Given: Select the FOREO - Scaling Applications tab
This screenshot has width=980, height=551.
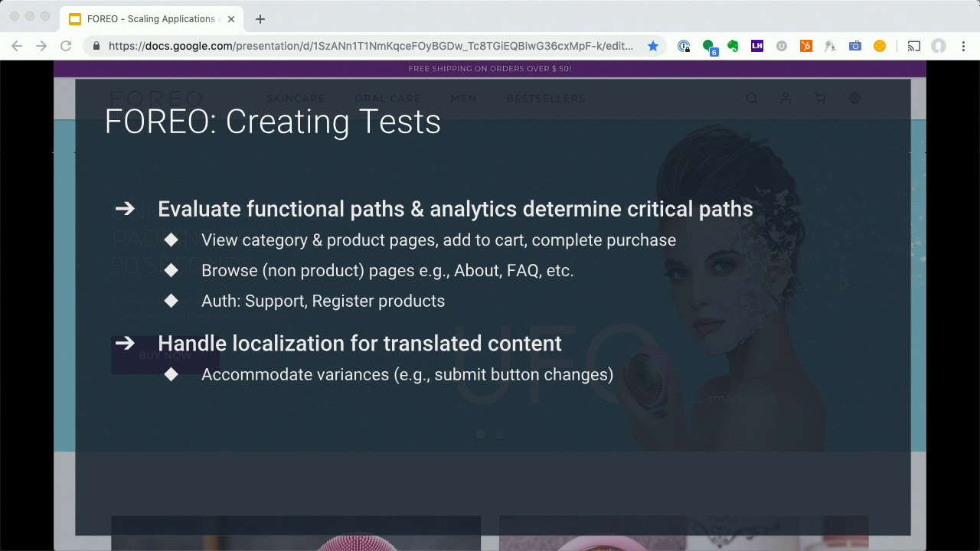Looking at the screenshot, I should 152,18.
